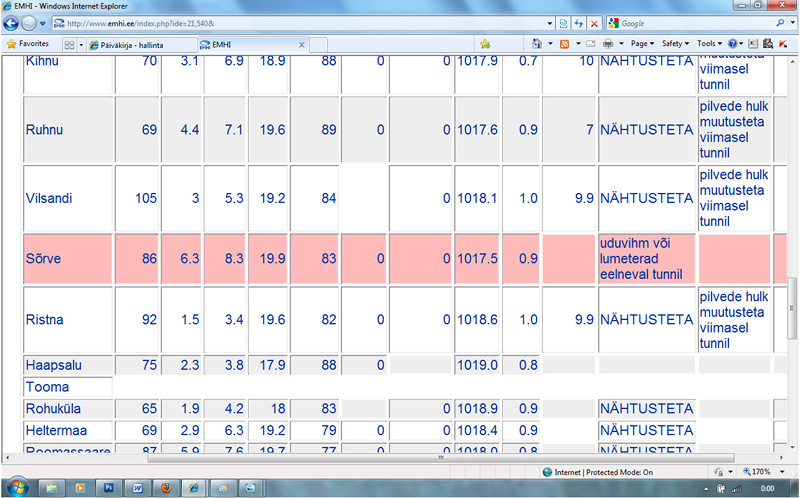Open the Page dropdown menu

click(x=641, y=44)
